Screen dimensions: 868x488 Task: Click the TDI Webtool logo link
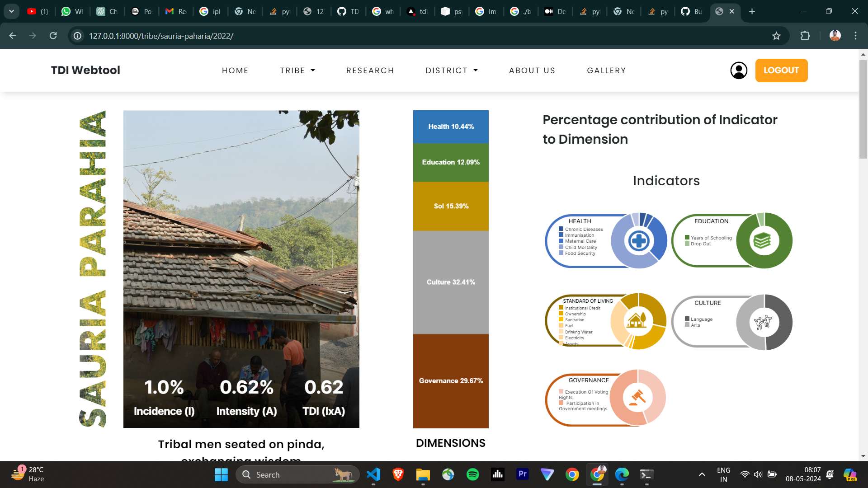tap(85, 70)
